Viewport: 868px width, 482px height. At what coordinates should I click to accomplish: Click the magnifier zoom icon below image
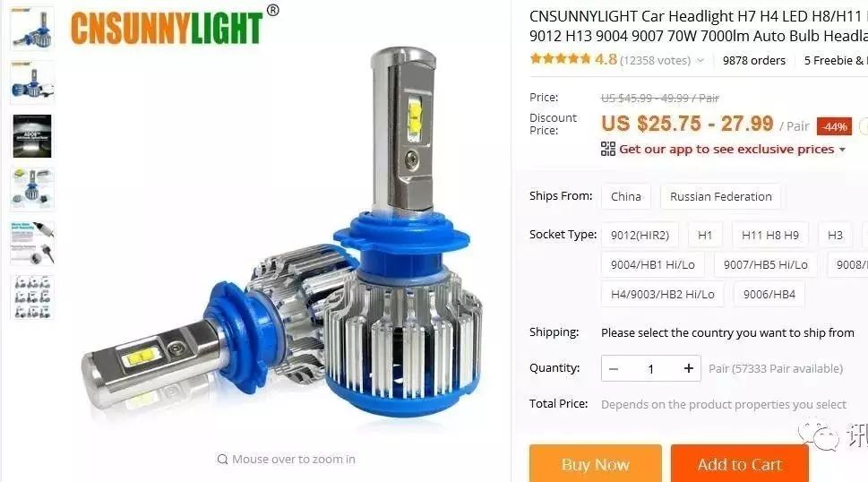(x=222, y=459)
